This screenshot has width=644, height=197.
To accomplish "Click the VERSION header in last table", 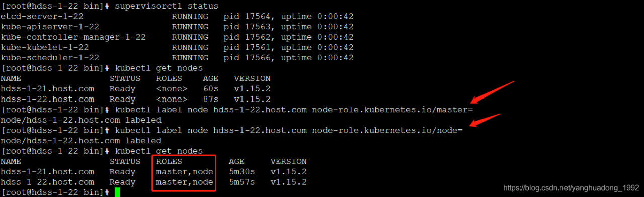I will [x=289, y=161].
